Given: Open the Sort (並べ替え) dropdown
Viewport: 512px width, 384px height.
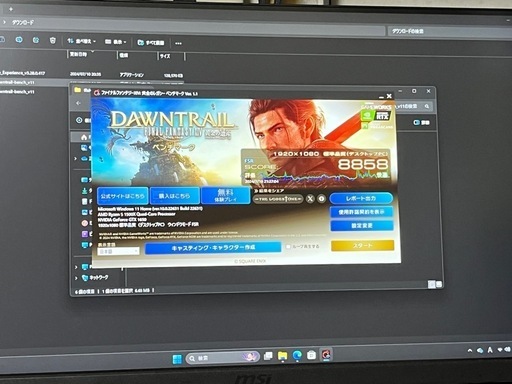Looking at the screenshot, I should [x=81, y=41].
